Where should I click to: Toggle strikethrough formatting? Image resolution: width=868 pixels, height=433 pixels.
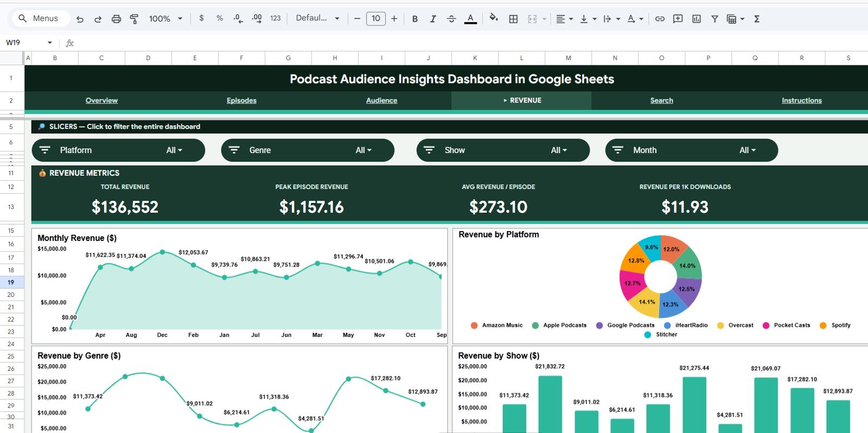pos(451,18)
